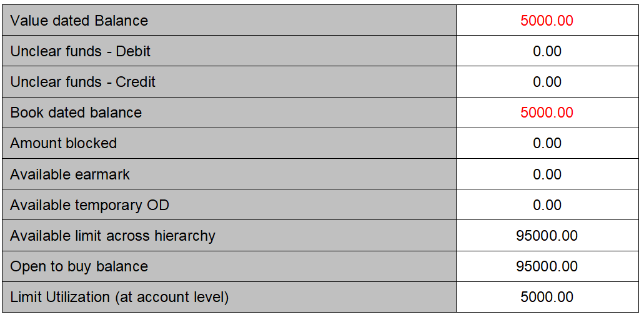Select the Available earmark value cell
Viewport: 644px width, 317px height.
[x=547, y=174]
